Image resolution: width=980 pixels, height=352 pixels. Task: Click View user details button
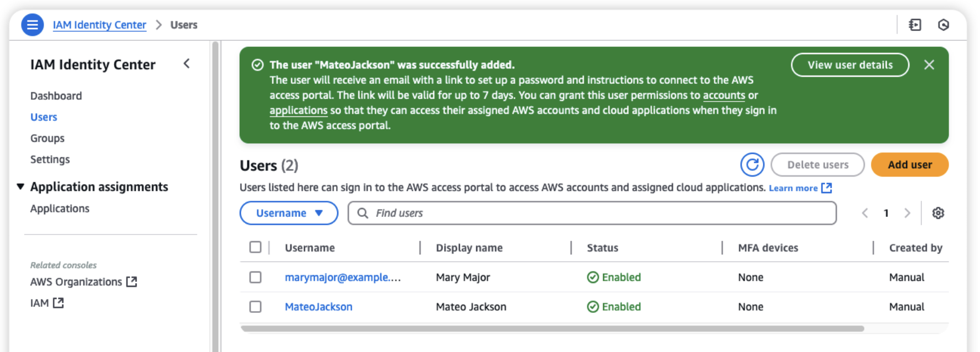point(850,65)
